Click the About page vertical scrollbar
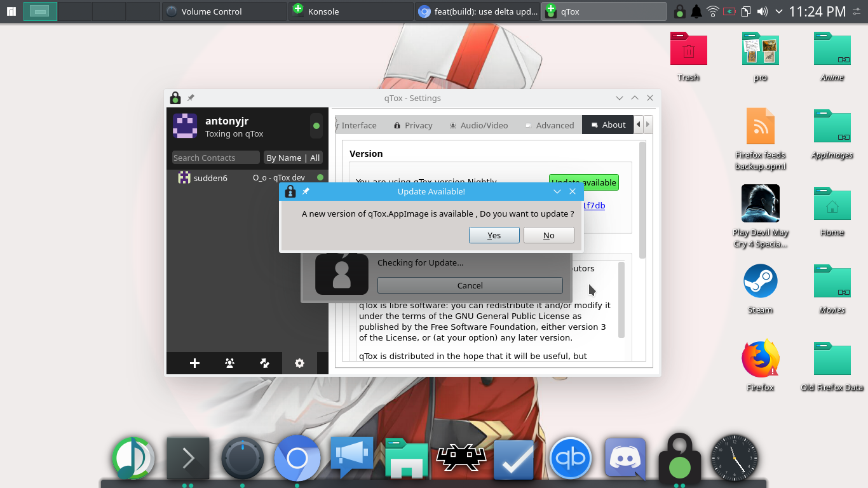This screenshot has width=868, height=488. [642, 200]
